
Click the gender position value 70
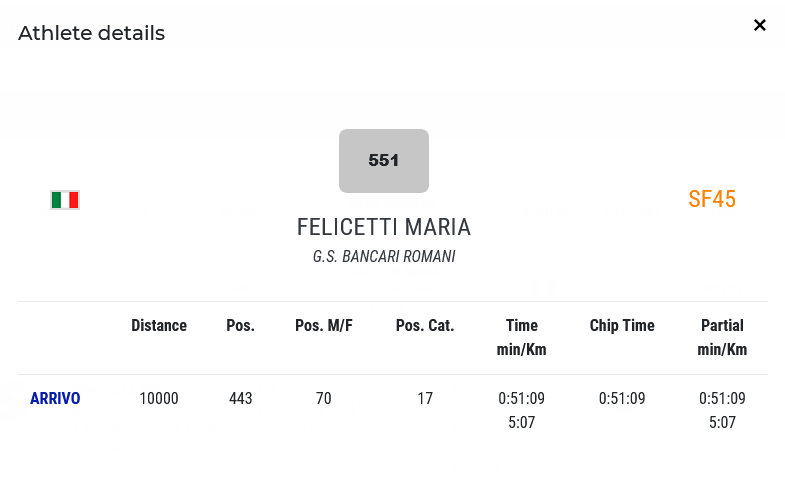coord(324,399)
